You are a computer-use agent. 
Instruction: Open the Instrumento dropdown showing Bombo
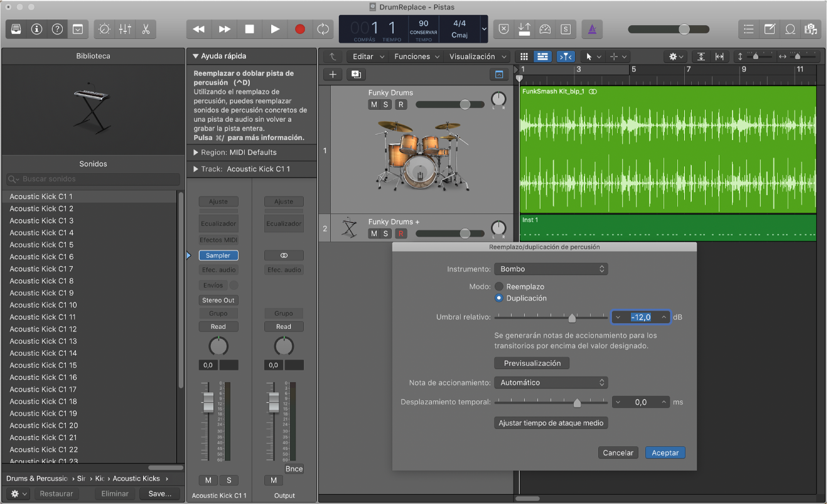(x=551, y=269)
